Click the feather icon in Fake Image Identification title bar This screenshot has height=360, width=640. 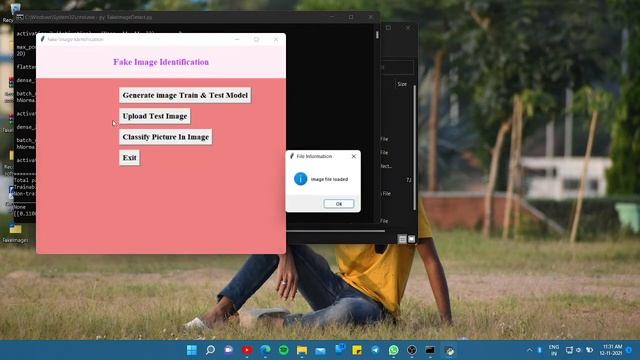pos(42,39)
